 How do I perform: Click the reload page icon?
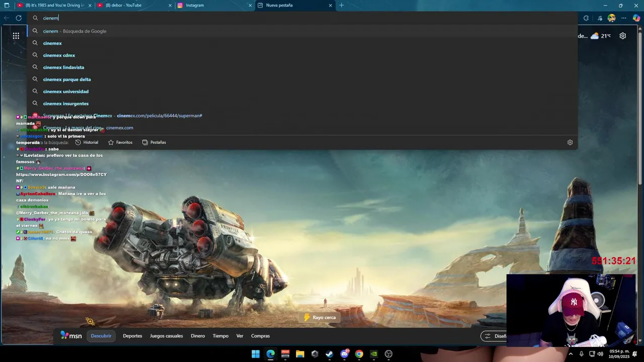pyautogui.click(x=19, y=18)
